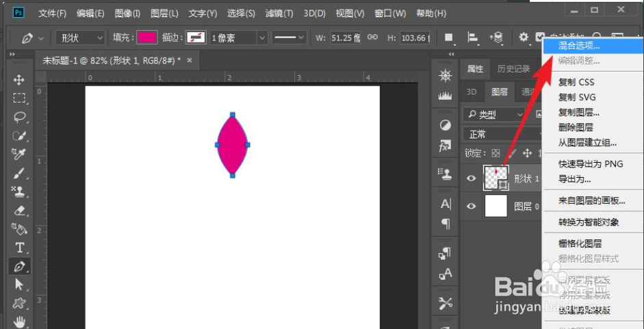This screenshot has width=644, height=329.
Task: Select the Pen tool in left toolbar
Action: tap(19, 266)
